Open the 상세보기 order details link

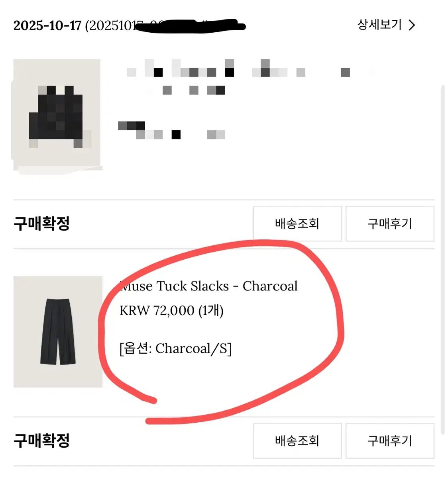(x=379, y=25)
